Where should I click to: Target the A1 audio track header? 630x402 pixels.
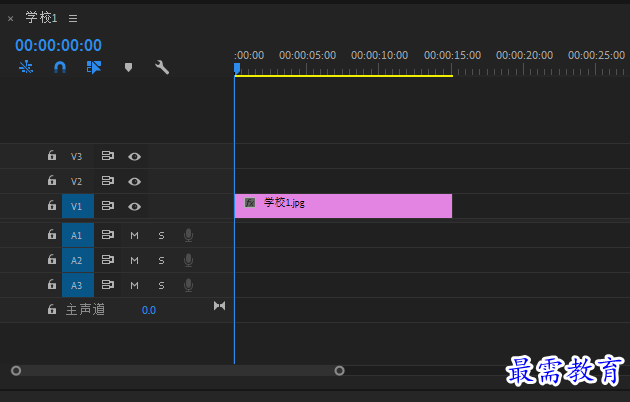click(78, 235)
